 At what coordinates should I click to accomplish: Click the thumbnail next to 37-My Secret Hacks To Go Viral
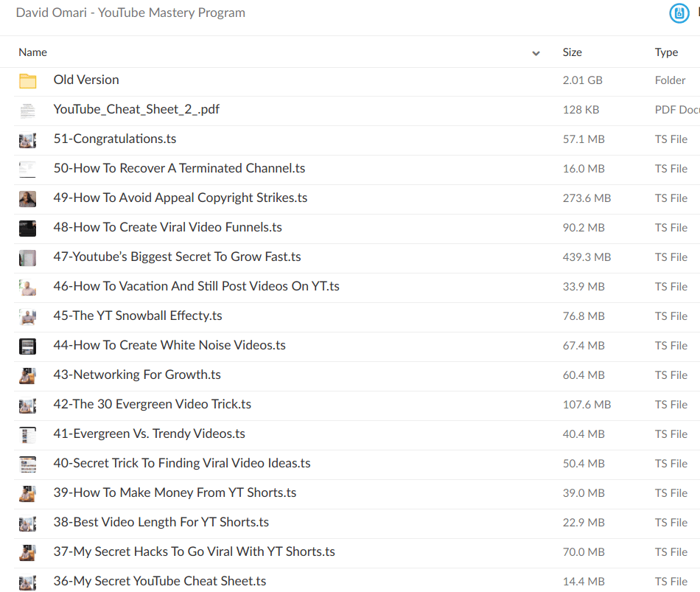(x=27, y=551)
